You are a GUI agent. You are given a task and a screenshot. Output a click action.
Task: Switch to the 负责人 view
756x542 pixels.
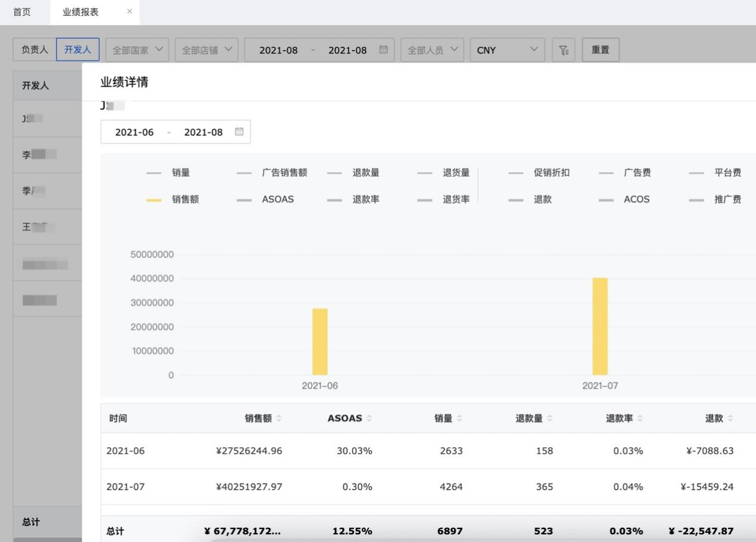[x=34, y=50]
